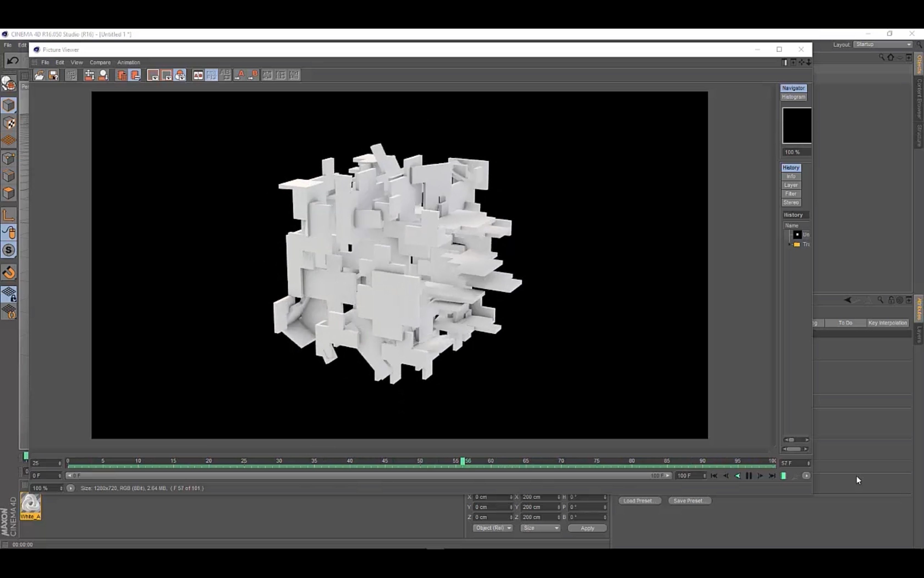Select the Points mode cube

9,158
